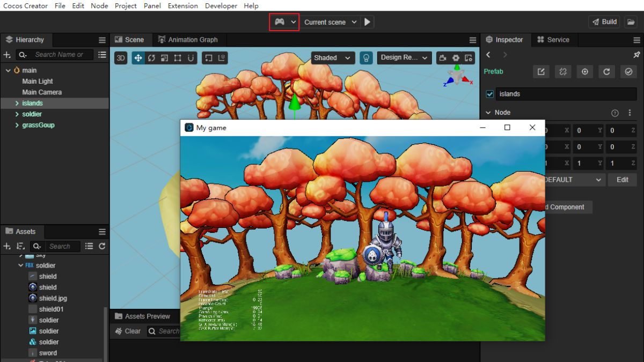Toggle the 3D view mode button

pos(121,58)
